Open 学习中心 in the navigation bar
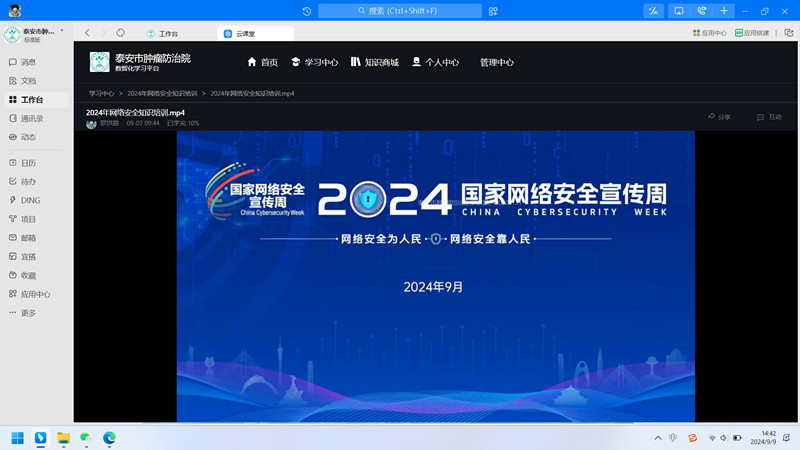The image size is (800, 450). 314,62
